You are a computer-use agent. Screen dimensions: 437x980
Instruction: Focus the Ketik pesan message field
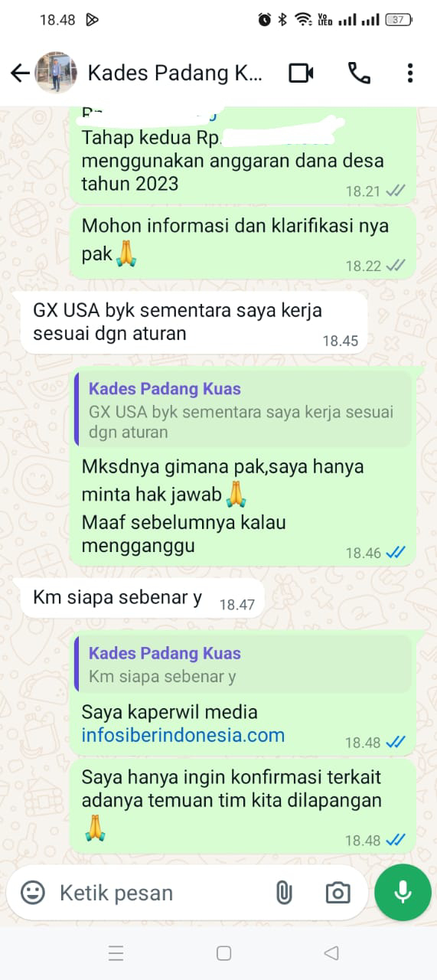pyautogui.click(x=161, y=893)
